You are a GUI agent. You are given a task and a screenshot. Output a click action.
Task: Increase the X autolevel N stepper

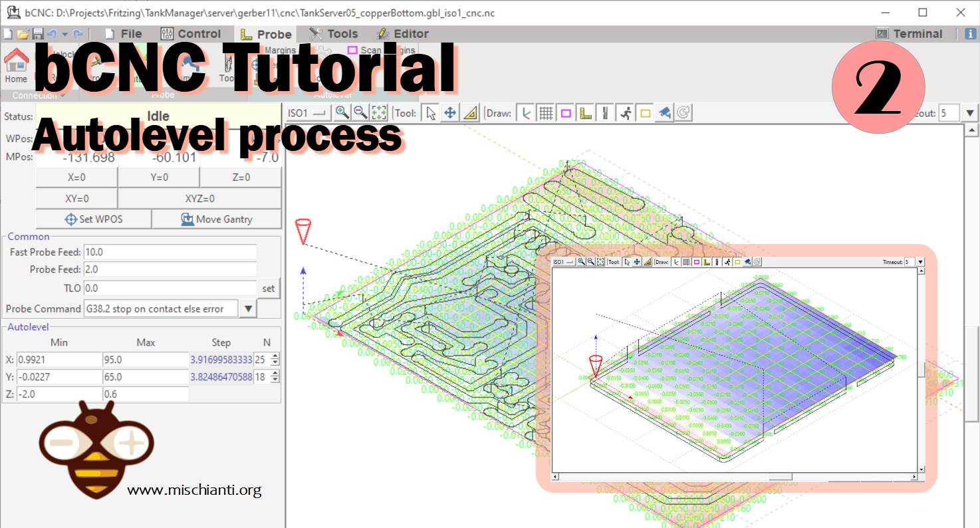(x=275, y=356)
